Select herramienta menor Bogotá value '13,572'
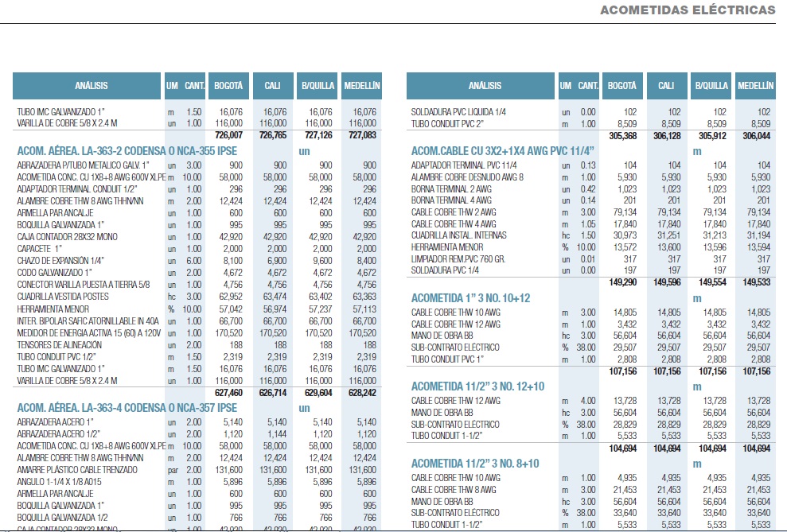 [x=625, y=247]
